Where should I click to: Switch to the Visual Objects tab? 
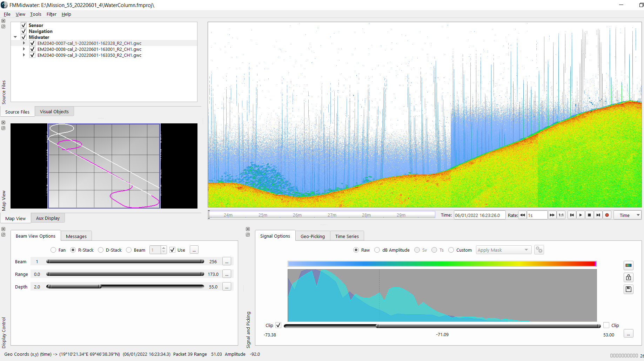54,111
